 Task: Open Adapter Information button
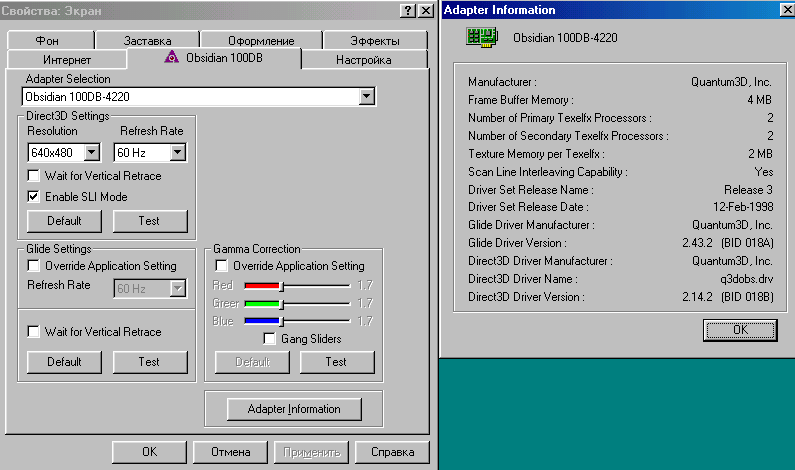point(294,409)
